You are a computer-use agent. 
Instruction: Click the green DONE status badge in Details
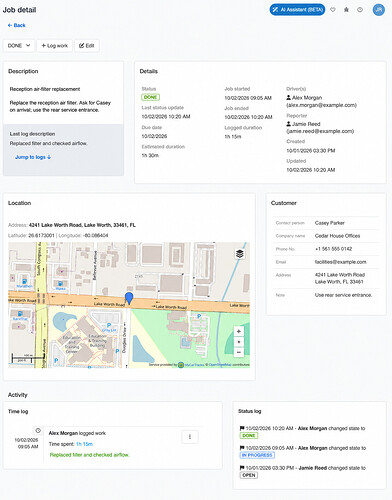151,97
